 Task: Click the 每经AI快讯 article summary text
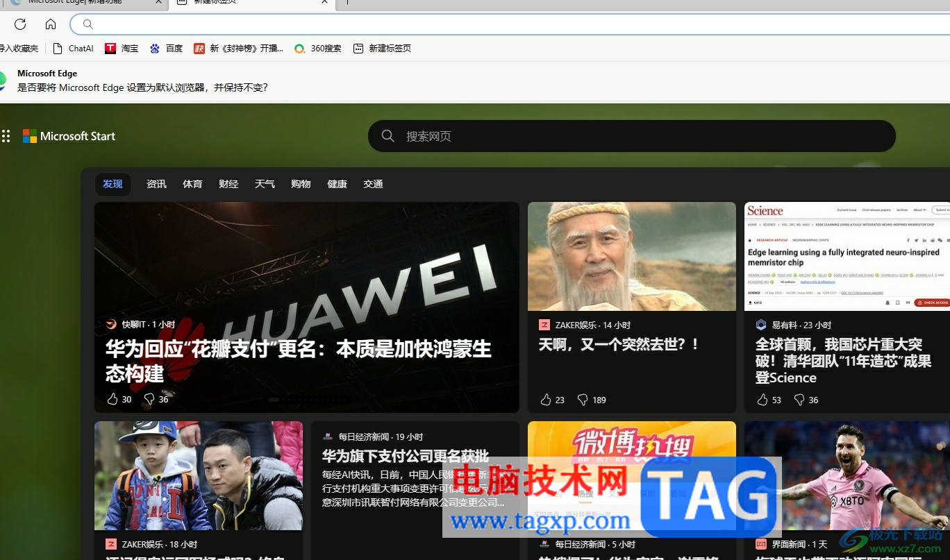pyautogui.click(x=414, y=489)
